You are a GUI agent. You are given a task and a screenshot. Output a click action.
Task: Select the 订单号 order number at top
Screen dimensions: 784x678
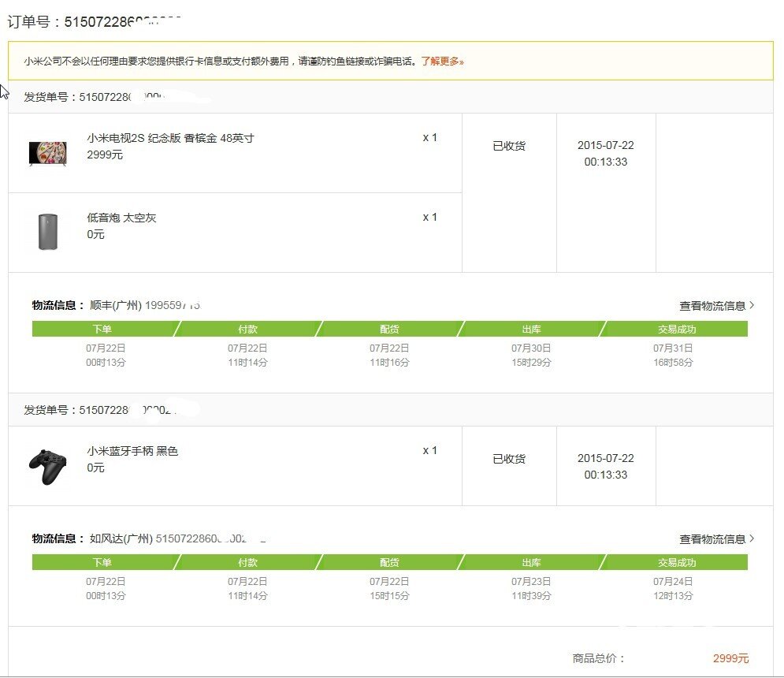(x=123, y=21)
